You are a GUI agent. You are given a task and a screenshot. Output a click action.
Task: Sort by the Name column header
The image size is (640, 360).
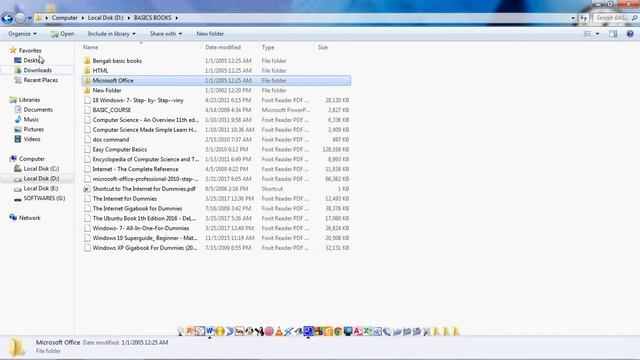coord(91,47)
